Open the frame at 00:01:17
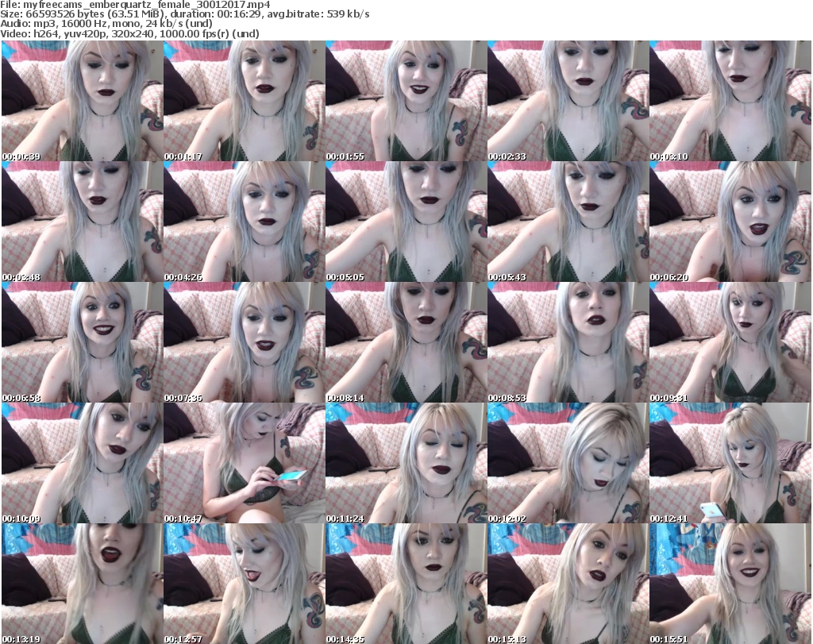Screen dimensions: 813x644 click(245, 101)
